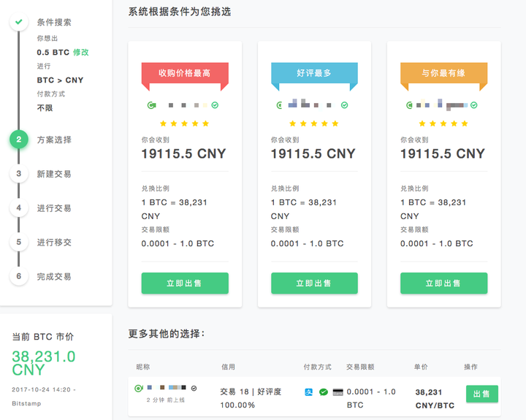Click star rating in 与你最有缘 card
The height and width of the screenshot is (420, 526).
tap(443, 123)
